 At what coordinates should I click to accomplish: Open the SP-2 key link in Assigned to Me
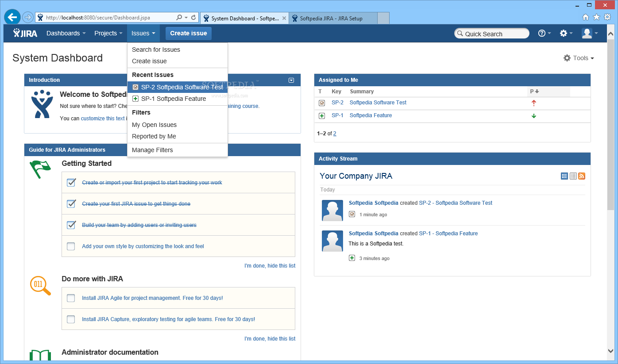click(337, 103)
